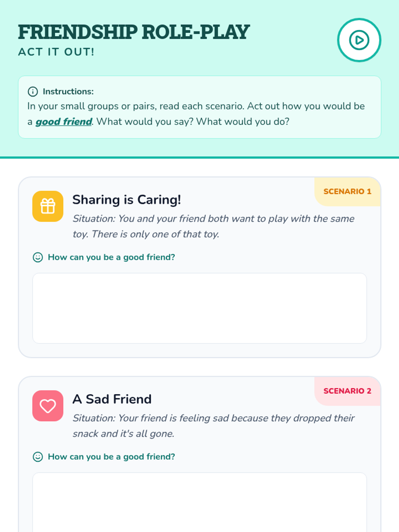Image resolution: width=399 pixels, height=532 pixels.
Task: Click the dropped-snack situation description
Action: coord(213,426)
